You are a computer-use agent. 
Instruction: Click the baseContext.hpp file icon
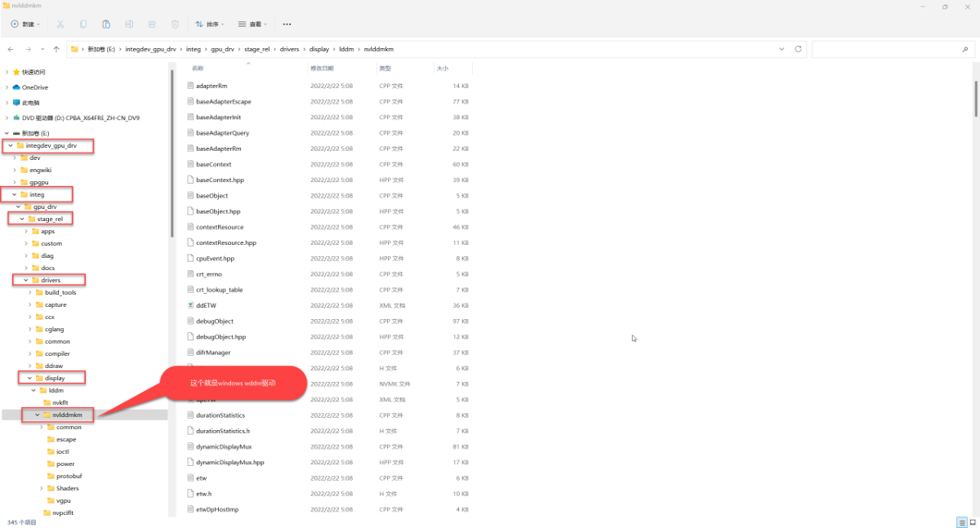pyautogui.click(x=190, y=180)
